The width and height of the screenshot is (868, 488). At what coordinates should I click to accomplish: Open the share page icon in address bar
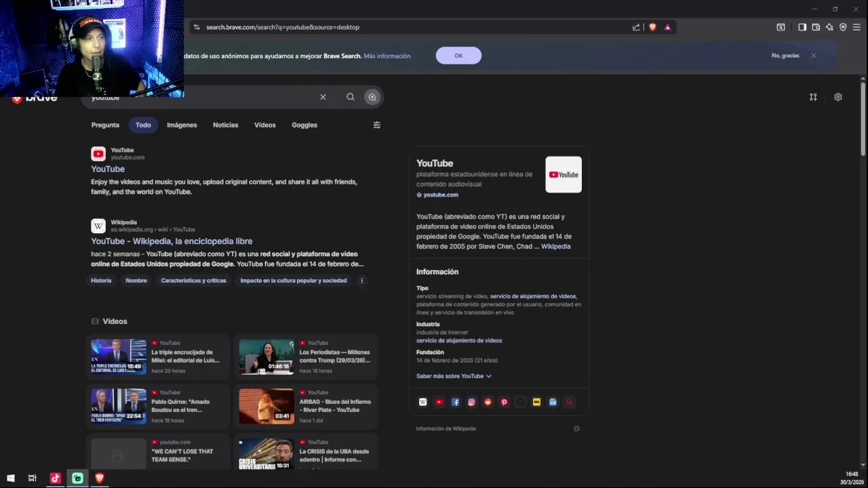coord(636,27)
